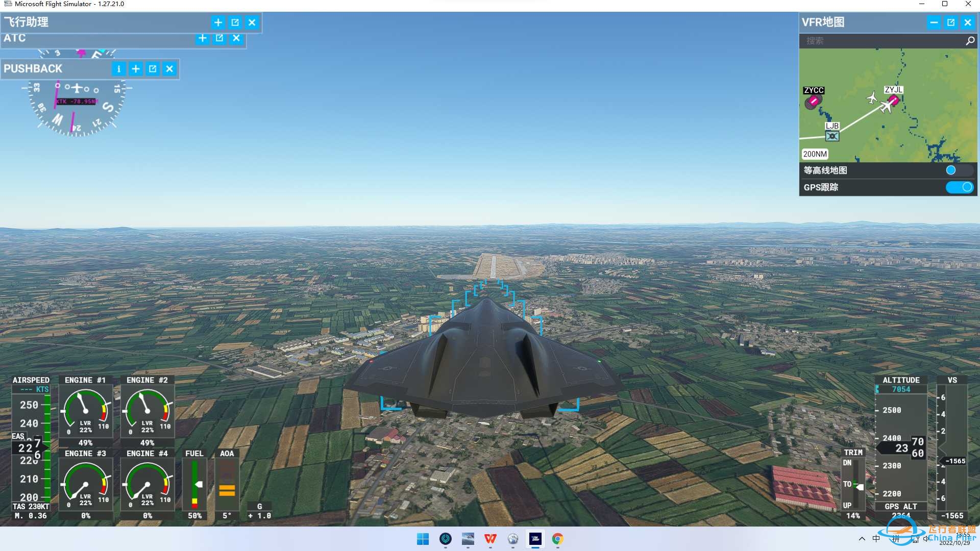Close the 飞行助理 panel
This screenshot has height=551, width=980.
(252, 22)
